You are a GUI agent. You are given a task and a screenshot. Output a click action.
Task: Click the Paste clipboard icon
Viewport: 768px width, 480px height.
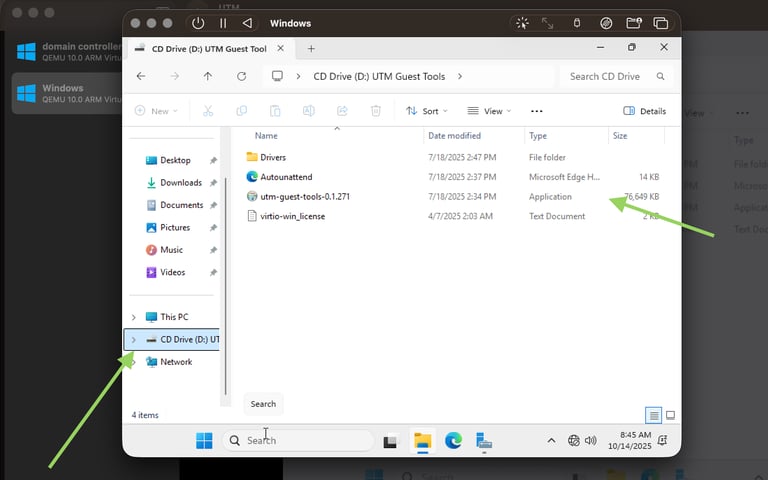[275, 111]
